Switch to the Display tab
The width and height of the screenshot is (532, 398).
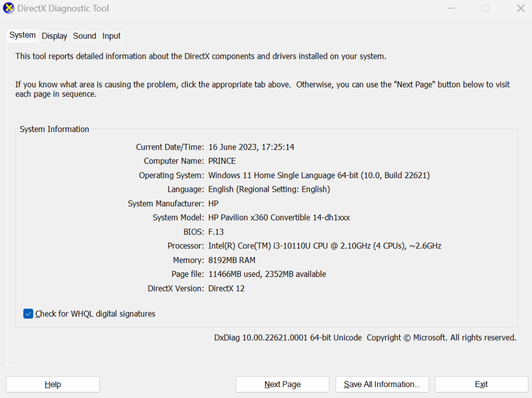(x=55, y=36)
